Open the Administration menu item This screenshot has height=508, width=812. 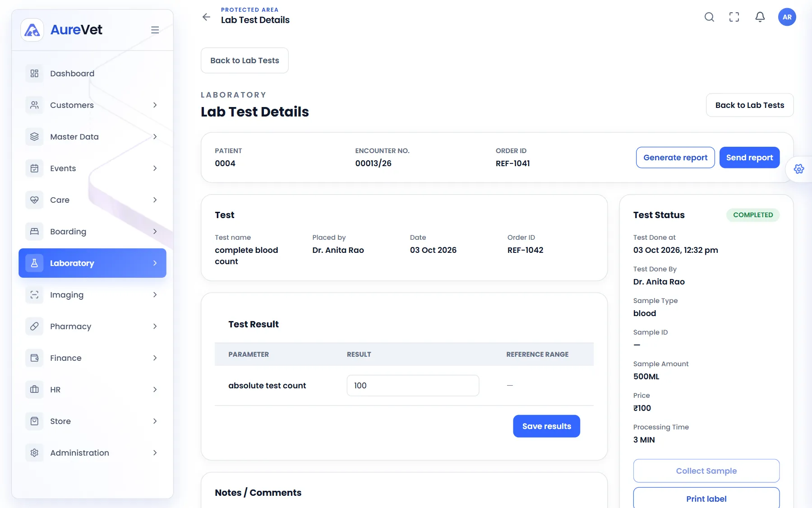click(x=92, y=453)
